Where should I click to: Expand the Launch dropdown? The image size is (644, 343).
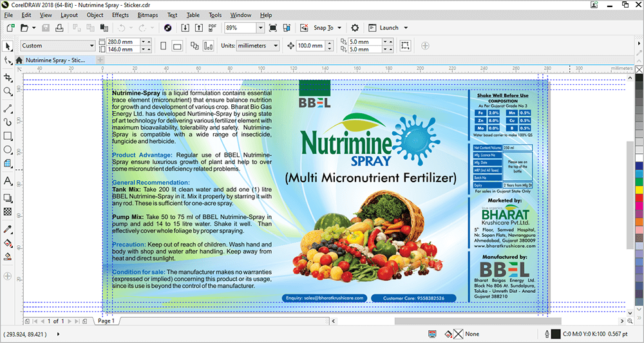(406, 28)
